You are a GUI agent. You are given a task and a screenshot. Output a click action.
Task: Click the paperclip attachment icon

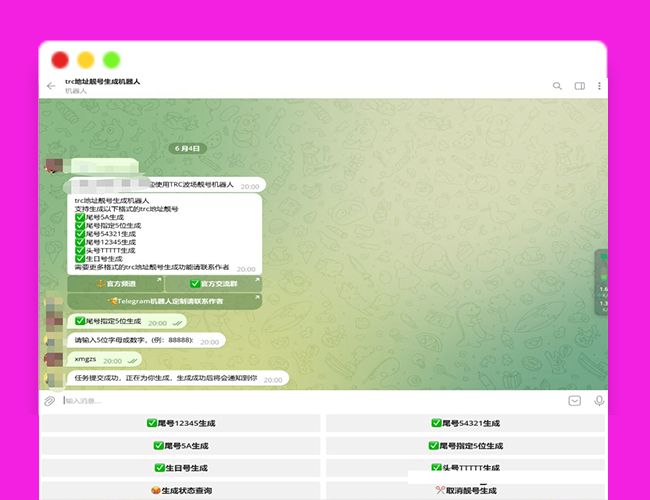49,401
